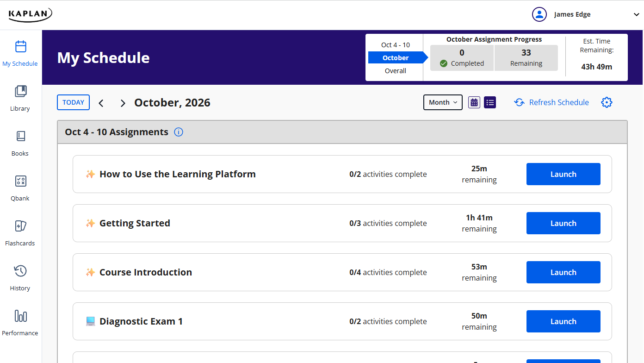Open Flashcards from the sidebar
644x363 pixels.
click(20, 233)
